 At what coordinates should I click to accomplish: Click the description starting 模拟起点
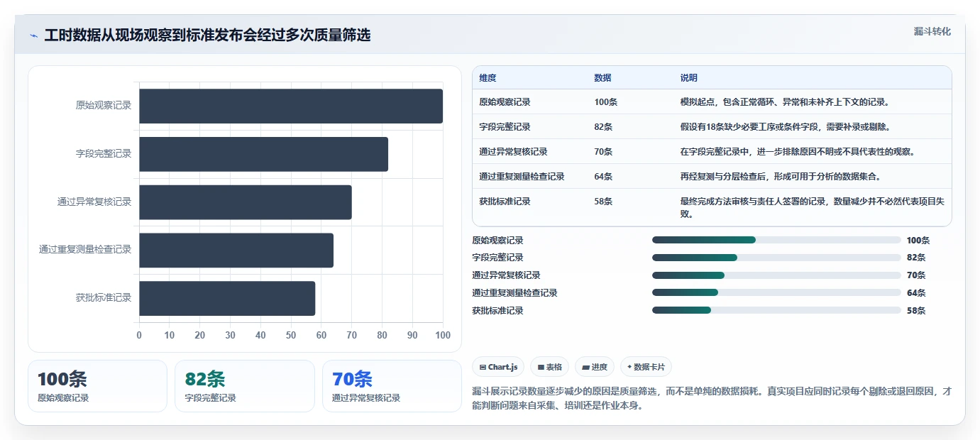click(x=785, y=102)
